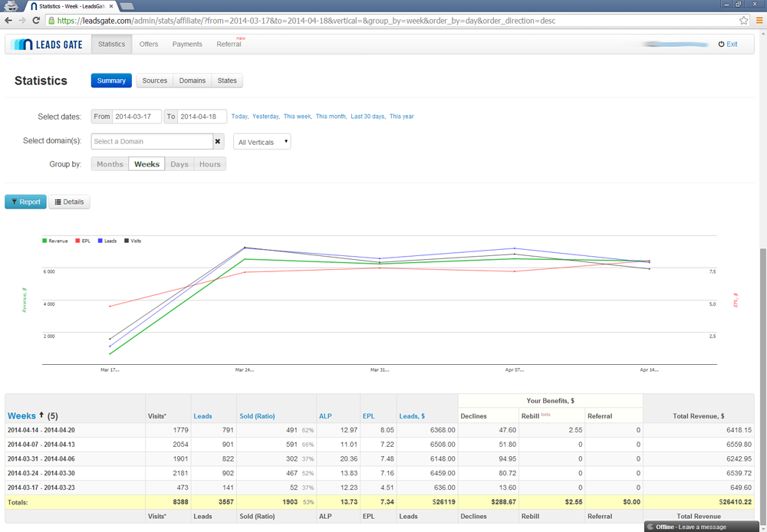This screenshot has height=532, width=767.
Task: Close the Statistics - Week browser tab
Action: (x=111, y=6)
